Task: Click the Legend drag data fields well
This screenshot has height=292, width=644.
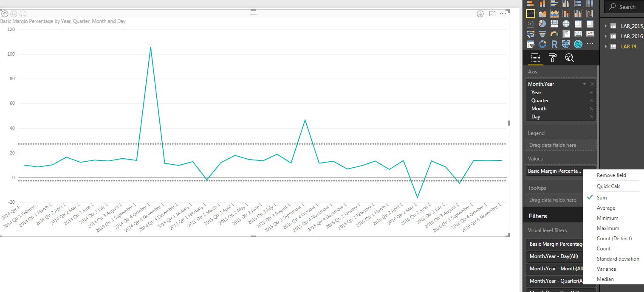Action: click(560, 145)
